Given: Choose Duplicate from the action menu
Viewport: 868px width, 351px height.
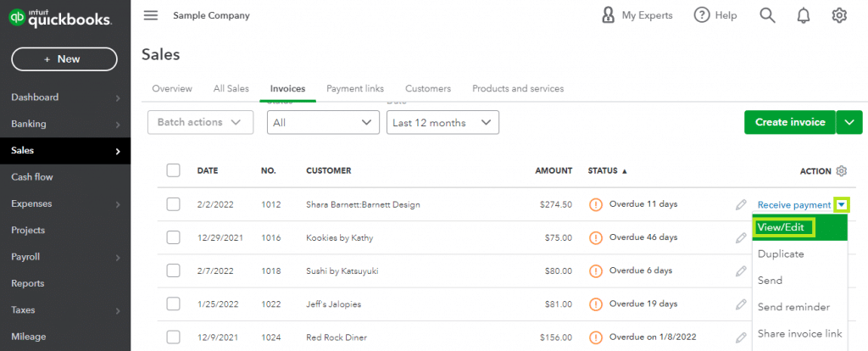Looking at the screenshot, I should click(800, 254).
